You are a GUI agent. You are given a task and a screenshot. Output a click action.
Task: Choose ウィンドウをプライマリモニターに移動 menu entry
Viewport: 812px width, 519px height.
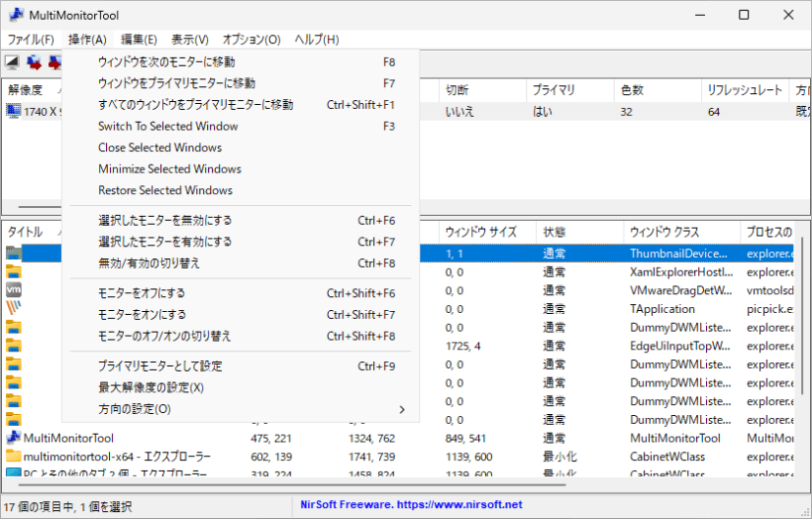[241, 83]
